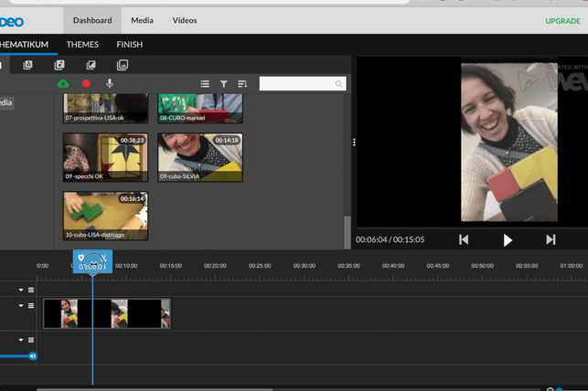The height and width of the screenshot is (391, 588).
Task: Click the UPGRADE link
Action: [562, 21]
